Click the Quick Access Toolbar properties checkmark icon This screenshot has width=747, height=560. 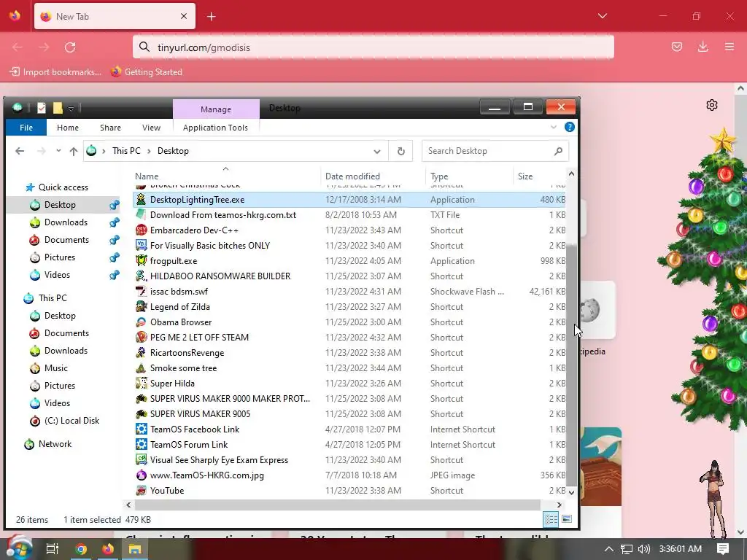pos(42,108)
